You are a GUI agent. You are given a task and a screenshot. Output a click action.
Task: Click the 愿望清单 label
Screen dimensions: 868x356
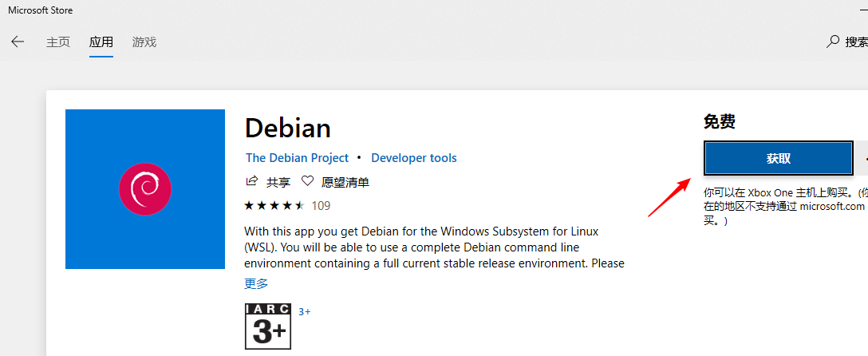[x=345, y=182]
